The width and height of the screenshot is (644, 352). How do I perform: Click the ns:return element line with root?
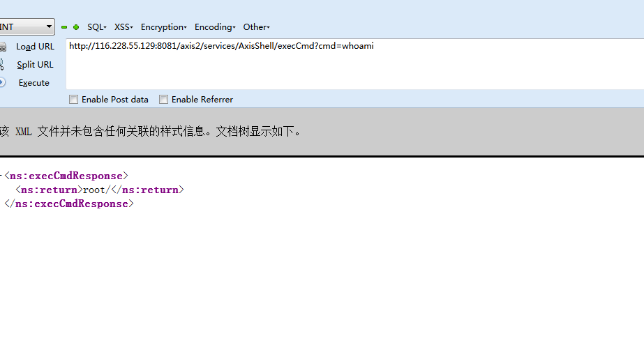click(x=99, y=190)
